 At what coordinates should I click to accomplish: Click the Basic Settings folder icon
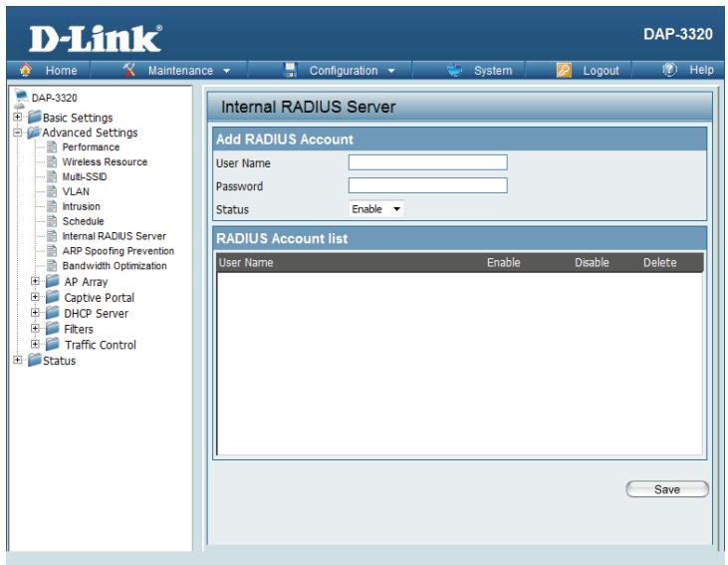click(x=35, y=118)
